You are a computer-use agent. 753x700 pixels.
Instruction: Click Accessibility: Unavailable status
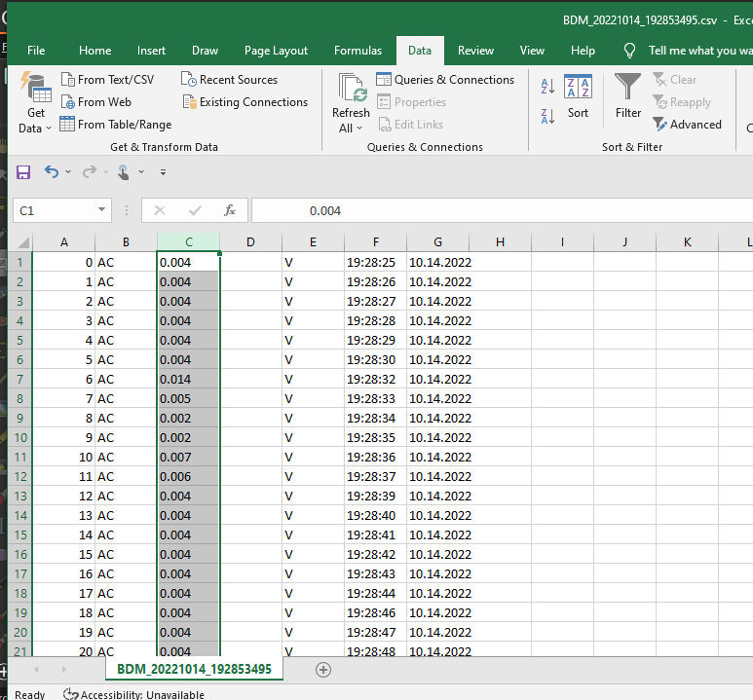tap(133, 694)
